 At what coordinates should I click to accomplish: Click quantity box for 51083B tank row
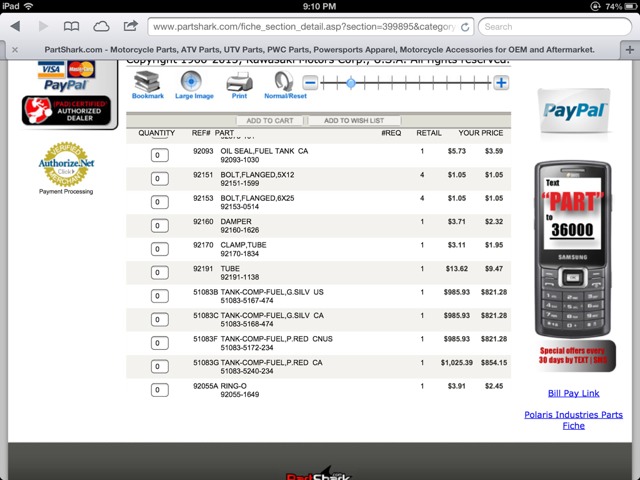pyautogui.click(x=160, y=296)
